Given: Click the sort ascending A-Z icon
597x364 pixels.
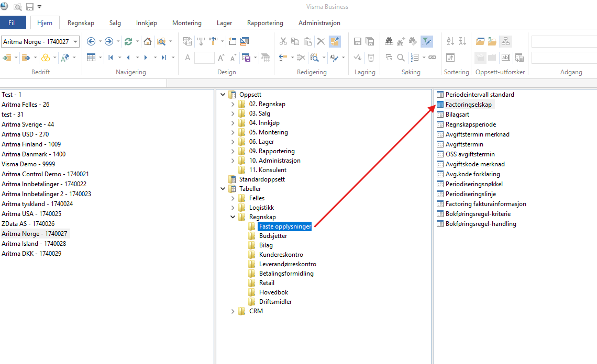Looking at the screenshot, I should click(450, 41).
